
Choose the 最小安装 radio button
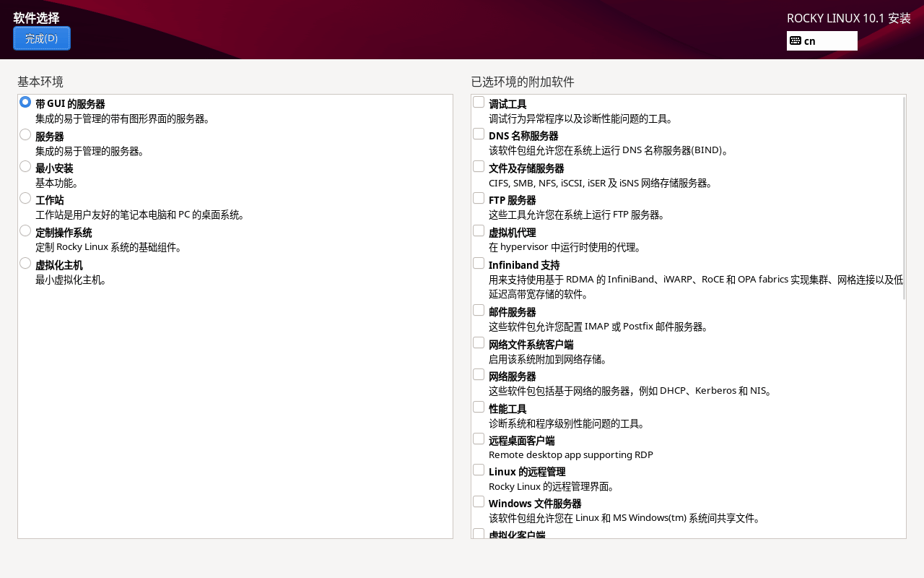coord(25,166)
